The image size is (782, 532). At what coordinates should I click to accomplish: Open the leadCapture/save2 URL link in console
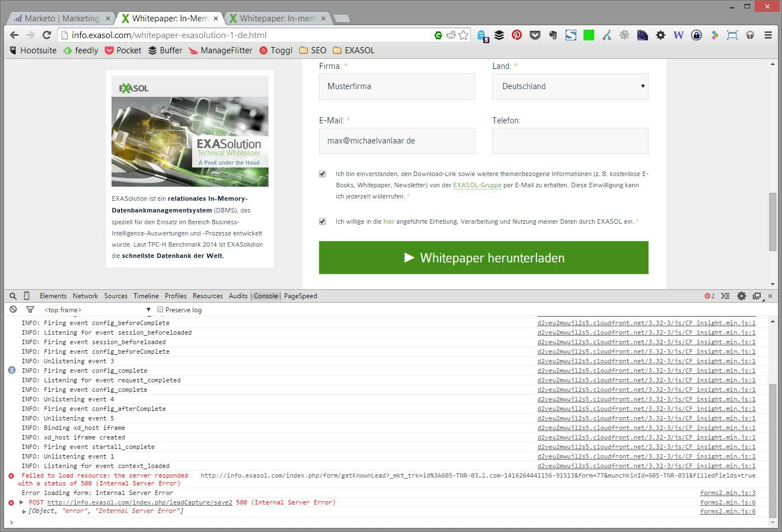click(x=140, y=502)
